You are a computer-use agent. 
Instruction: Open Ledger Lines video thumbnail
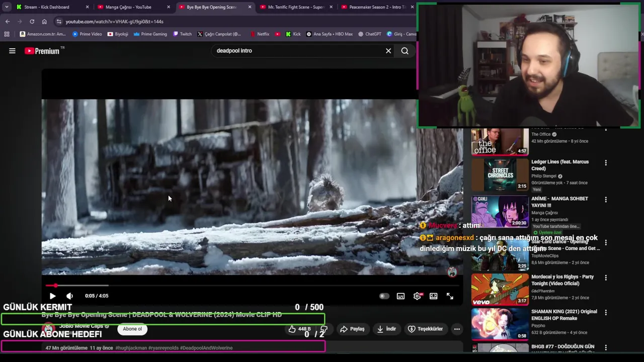pos(500,174)
